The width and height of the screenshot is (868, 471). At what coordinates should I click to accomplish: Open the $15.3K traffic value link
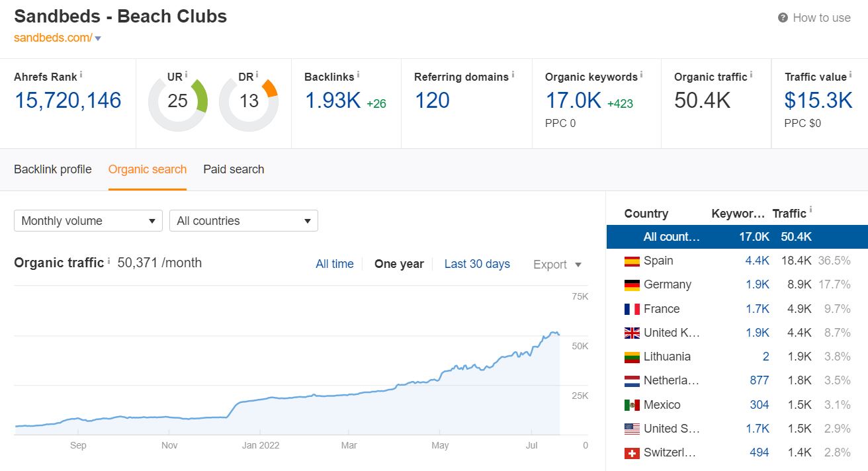(818, 101)
